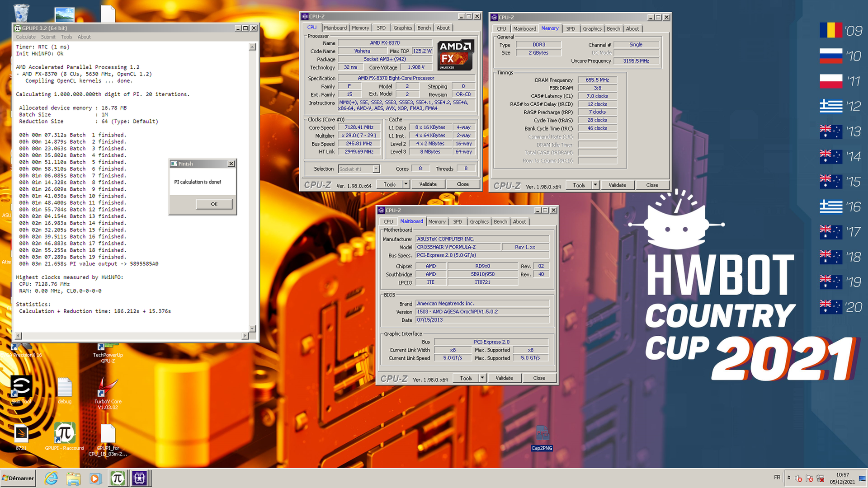Click GPUPI vertical scrollbar down arrow
Screen dimensions: 868x488
pos(252,328)
